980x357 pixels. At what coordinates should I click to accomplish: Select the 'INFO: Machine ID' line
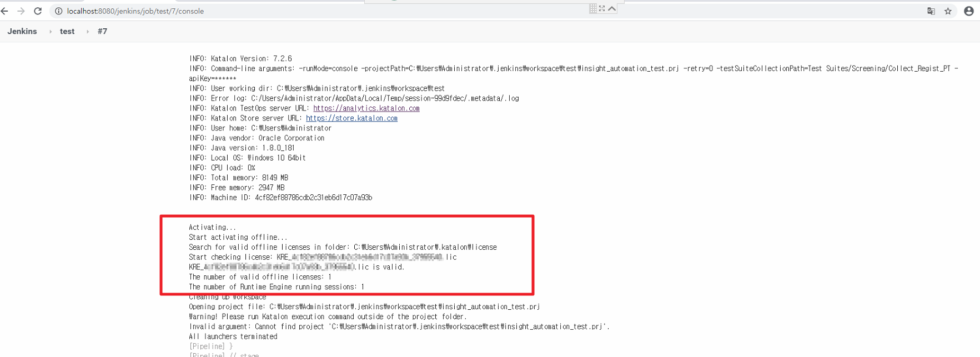[281, 198]
